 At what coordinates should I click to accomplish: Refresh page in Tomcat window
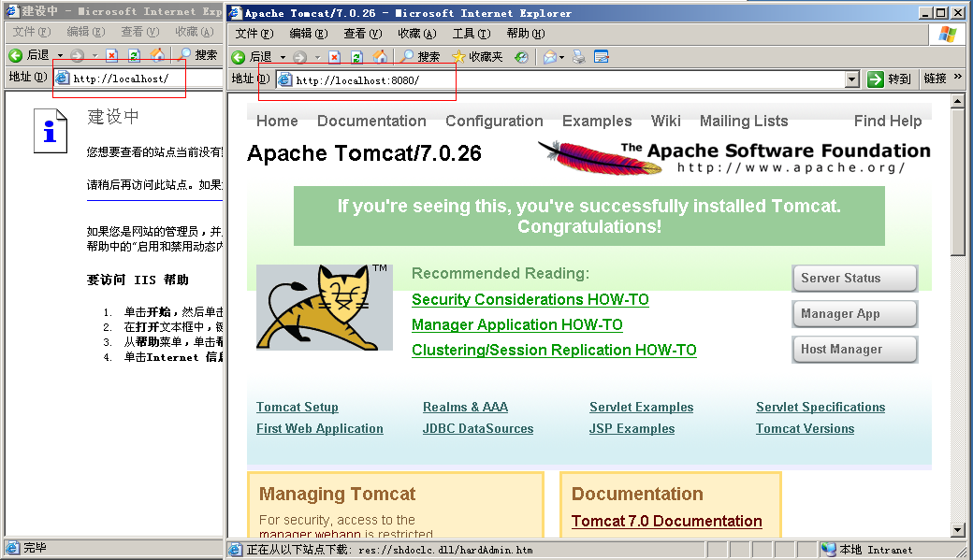356,57
